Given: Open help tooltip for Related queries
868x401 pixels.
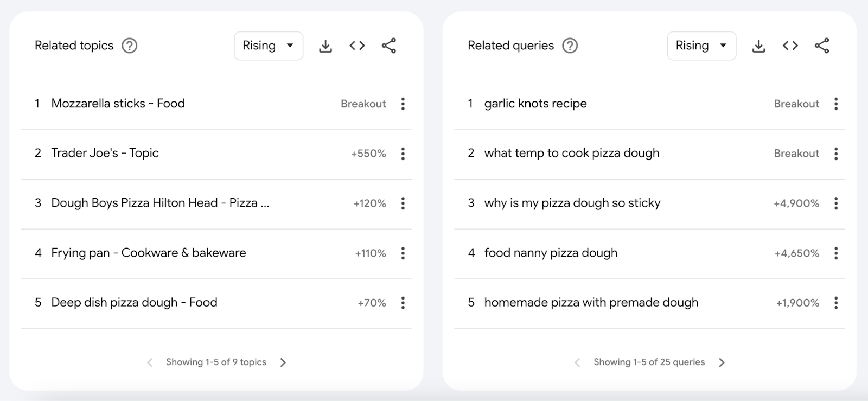Looking at the screenshot, I should (x=570, y=46).
